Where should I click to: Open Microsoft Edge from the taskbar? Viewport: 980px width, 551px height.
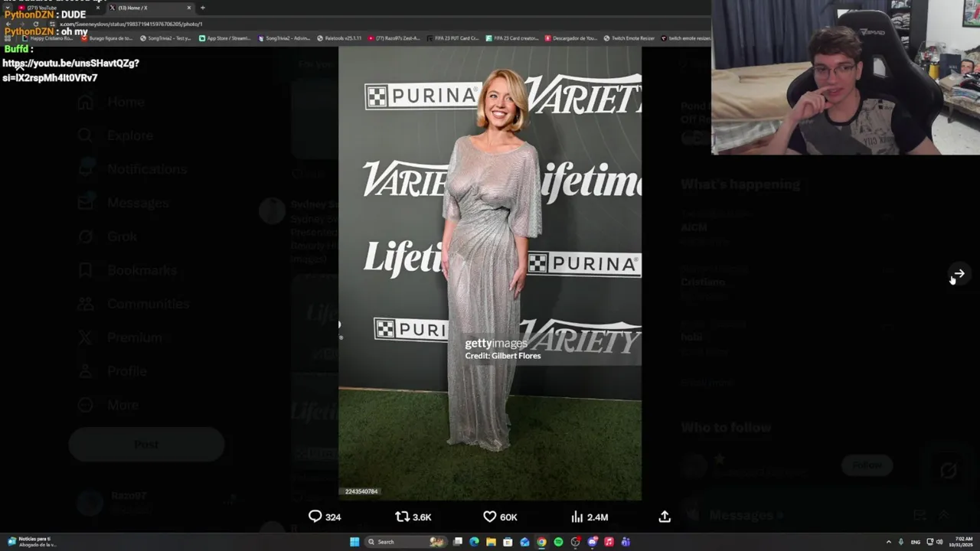[474, 542]
